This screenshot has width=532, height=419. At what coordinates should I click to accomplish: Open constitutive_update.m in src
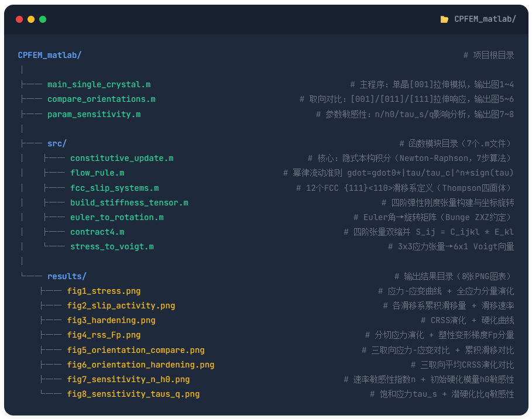[122, 159]
